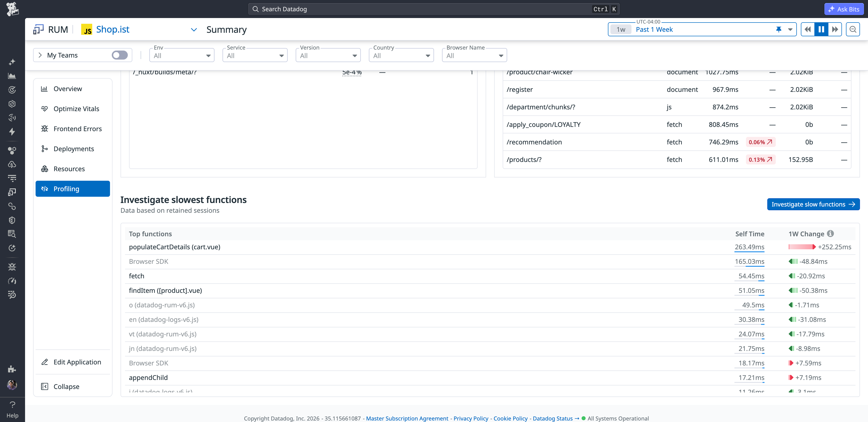Open the table search icon in left nav
The height and width of the screenshot is (422, 868).
tap(12, 234)
